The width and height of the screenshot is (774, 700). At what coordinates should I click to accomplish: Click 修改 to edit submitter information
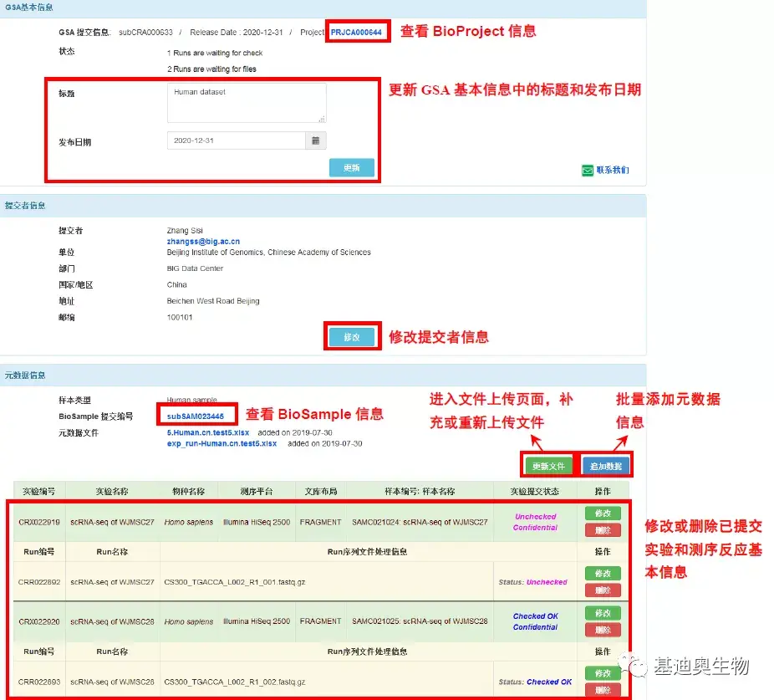click(351, 336)
